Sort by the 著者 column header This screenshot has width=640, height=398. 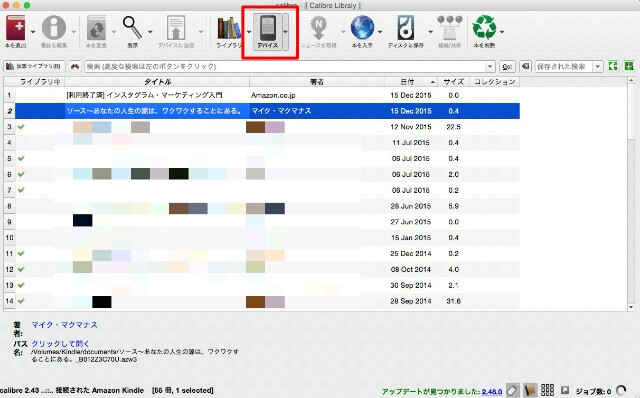point(317,82)
